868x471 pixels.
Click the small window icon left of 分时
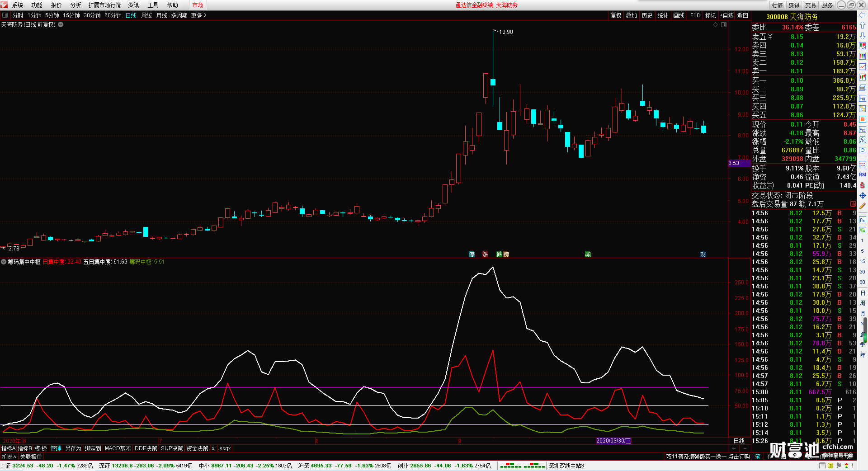coord(5,15)
